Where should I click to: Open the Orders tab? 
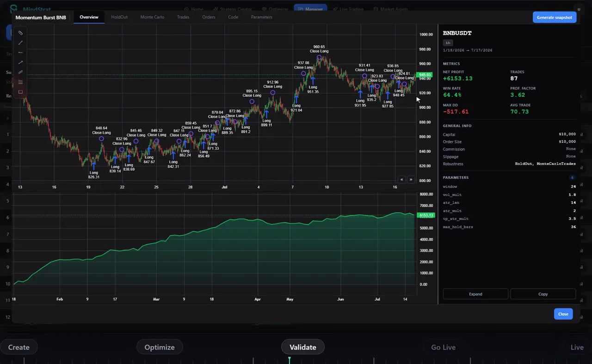pyautogui.click(x=209, y=17)
